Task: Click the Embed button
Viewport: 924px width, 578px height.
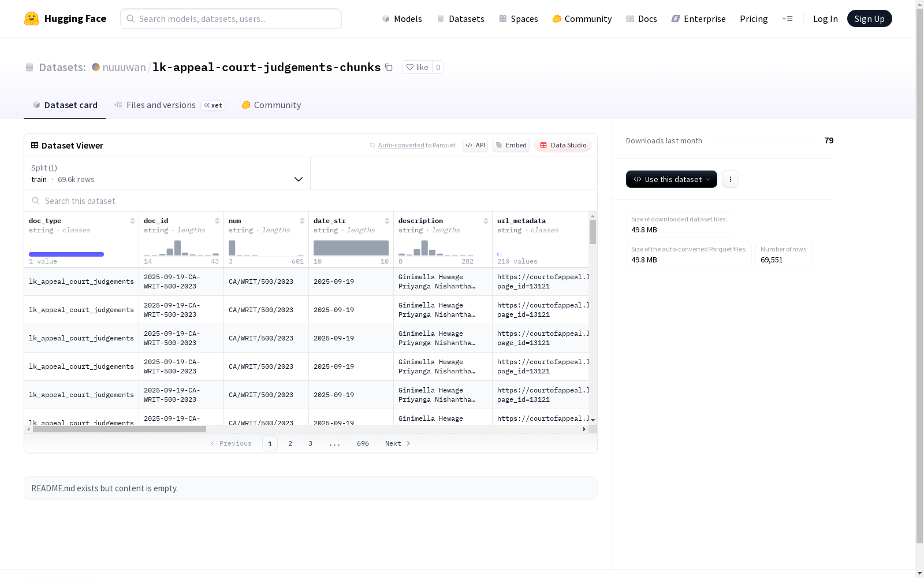Action: tap(511, 145)
